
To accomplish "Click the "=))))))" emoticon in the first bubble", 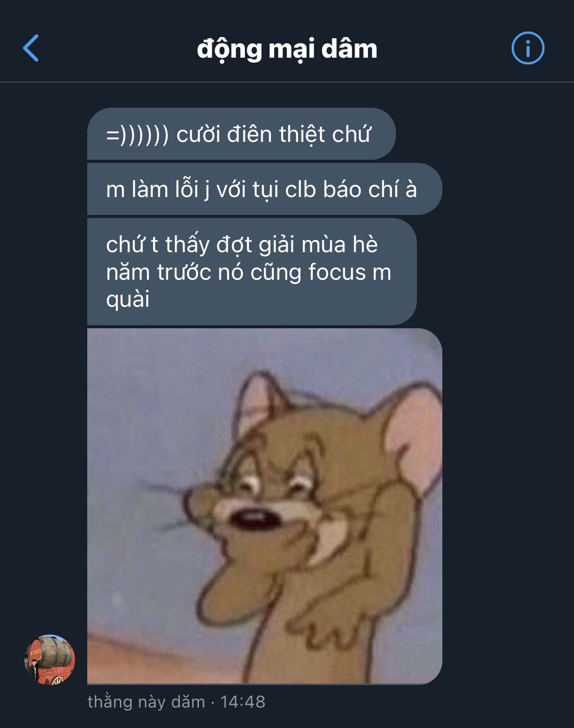I will click(x=137, y=135).
